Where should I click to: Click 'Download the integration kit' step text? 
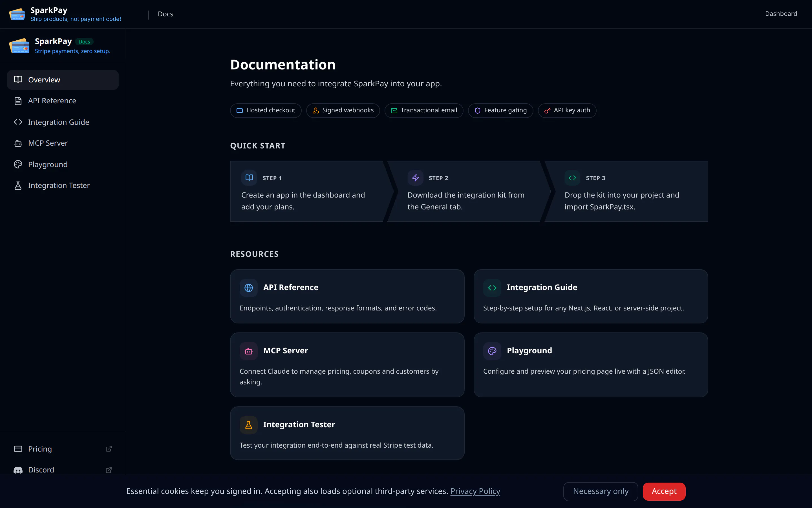pos(466,201)
